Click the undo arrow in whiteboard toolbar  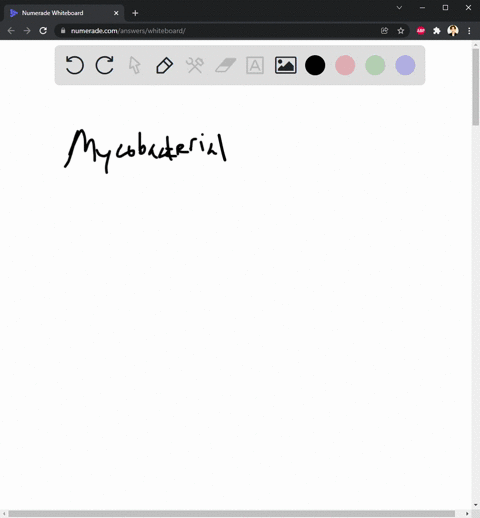click(x=75, y=65)
